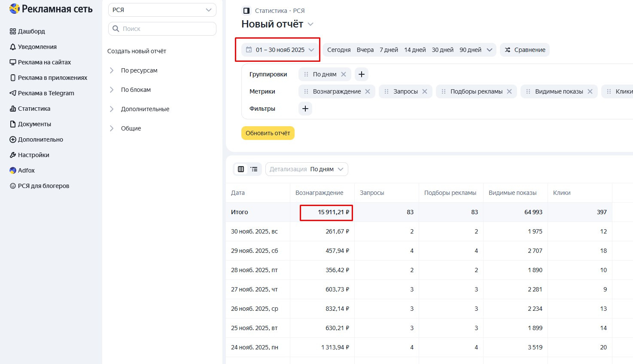Open the Сравнение comparison mode
Screen dimensions: 633x364
tap(525, 50)
